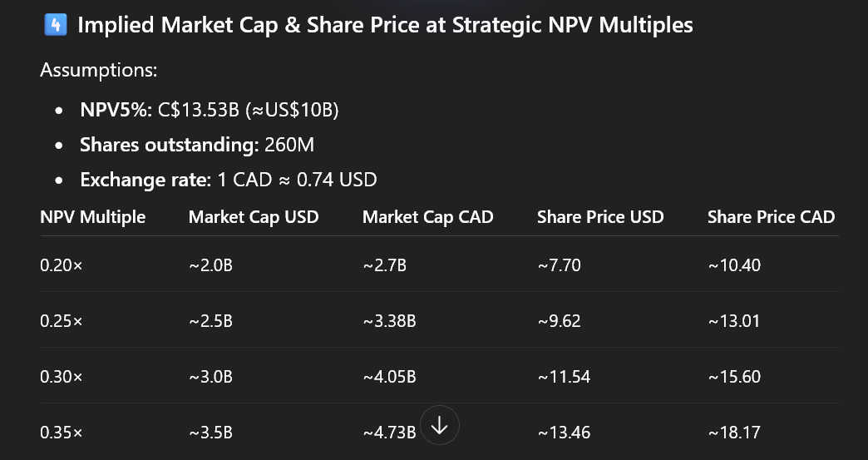Click the "Share Price USD" column header

point(600,217)
